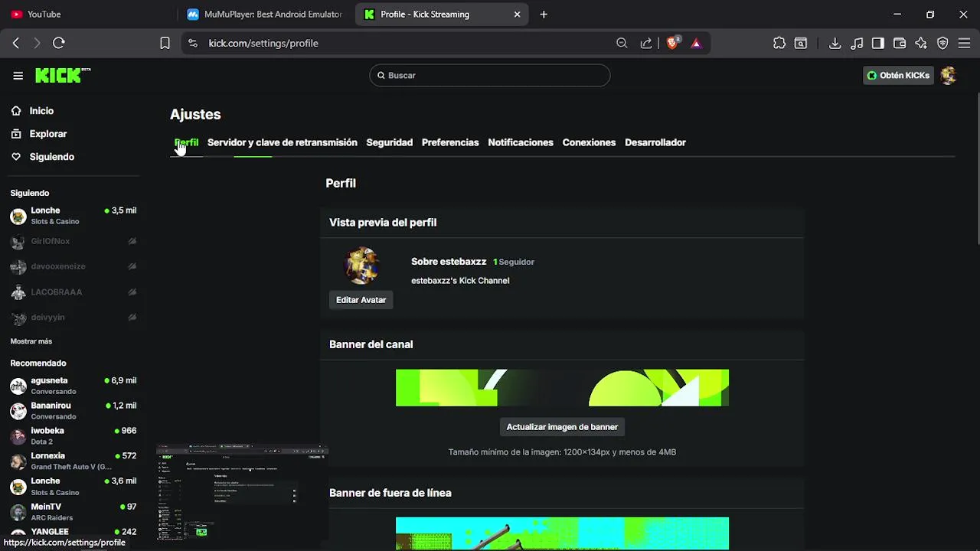Expand the Mostrar más following list
This screenshot has height=551, width=980.
pyautogui.click(x=31, y=341)
